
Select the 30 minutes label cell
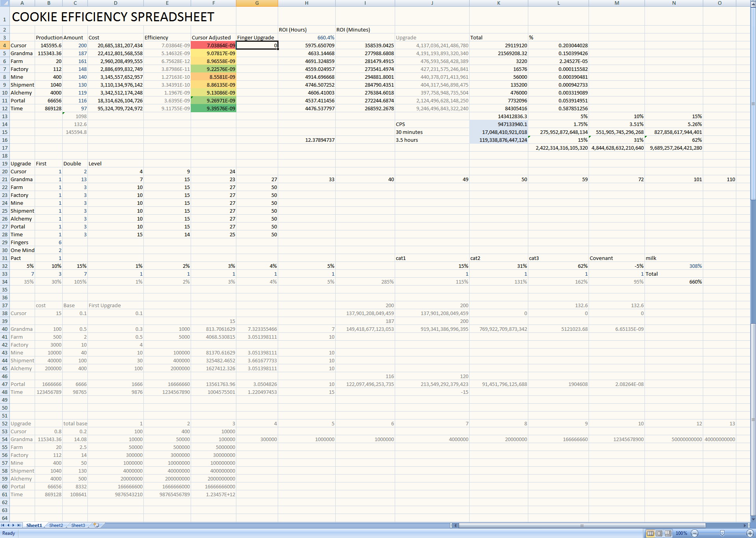(432, 132)
